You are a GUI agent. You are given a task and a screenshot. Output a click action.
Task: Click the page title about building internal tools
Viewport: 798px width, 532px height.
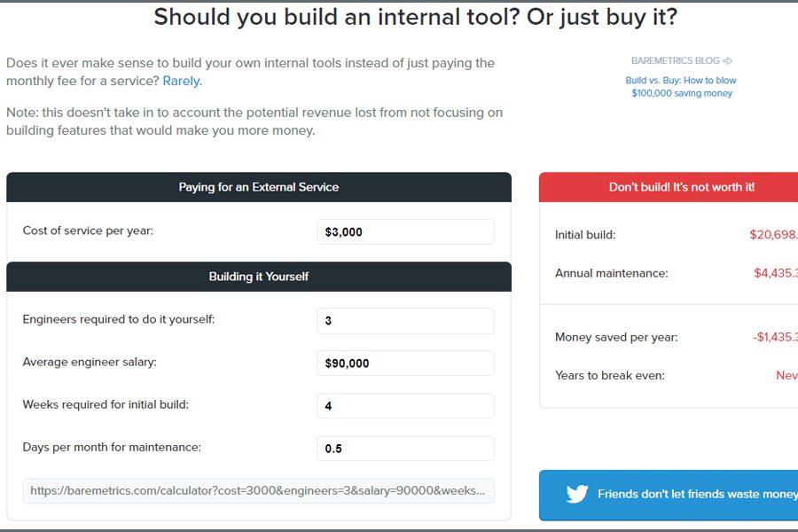pos(416,18)
